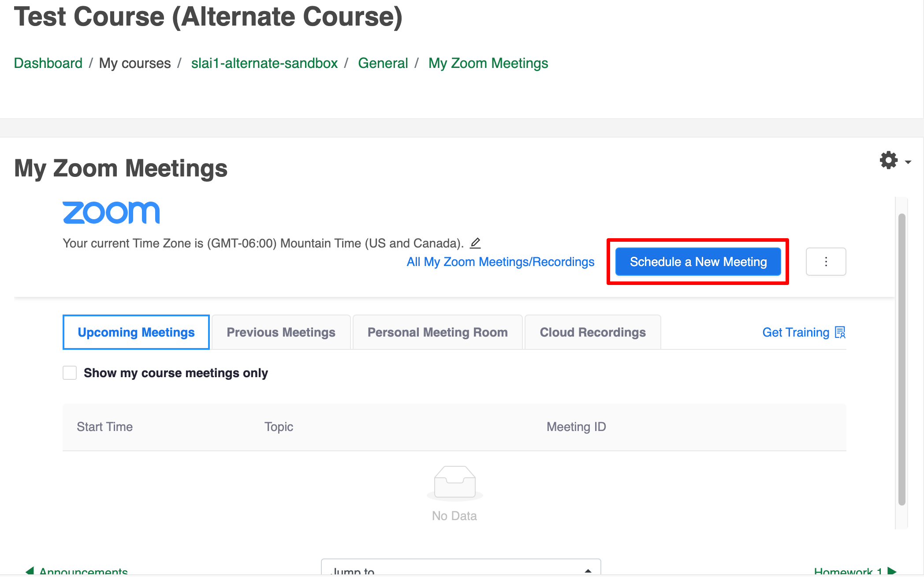The image size is (924, 577).
Task: Click the right arrow beside Homework 1
Action: tap(892, 571)
